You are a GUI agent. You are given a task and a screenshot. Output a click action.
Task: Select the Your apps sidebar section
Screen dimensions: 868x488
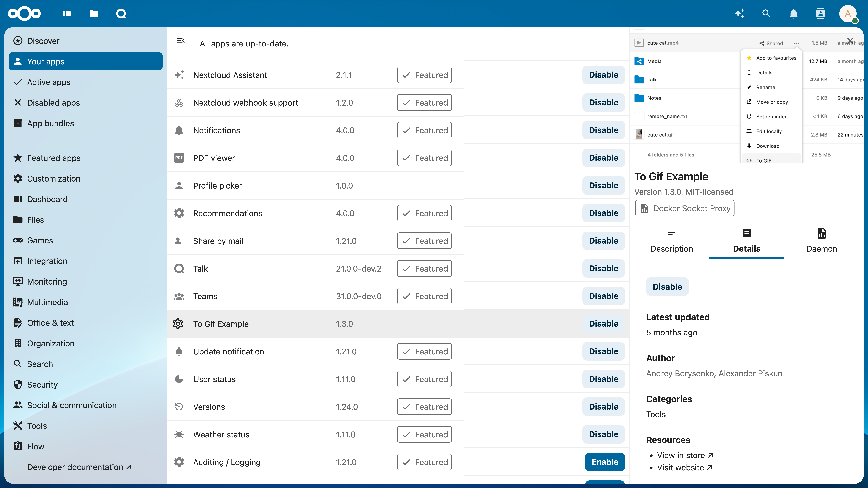pos(85,61)
